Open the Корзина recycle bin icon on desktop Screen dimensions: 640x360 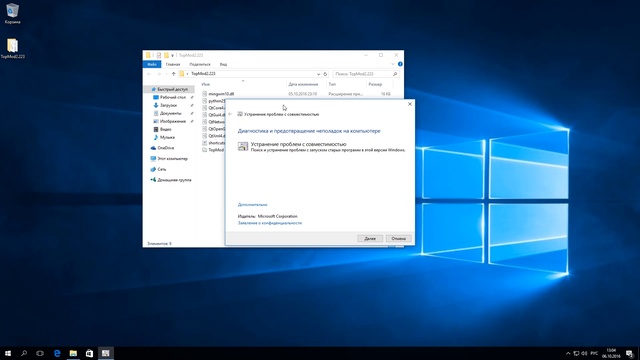coord(12,13)
